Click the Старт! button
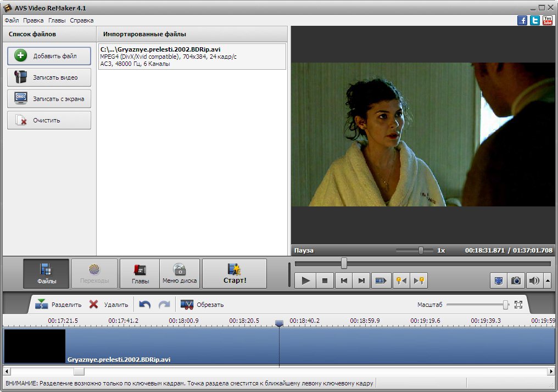Image resolution: width=558 pixels, height=392 pixels. pyautogui.click(x=235, y=273)
